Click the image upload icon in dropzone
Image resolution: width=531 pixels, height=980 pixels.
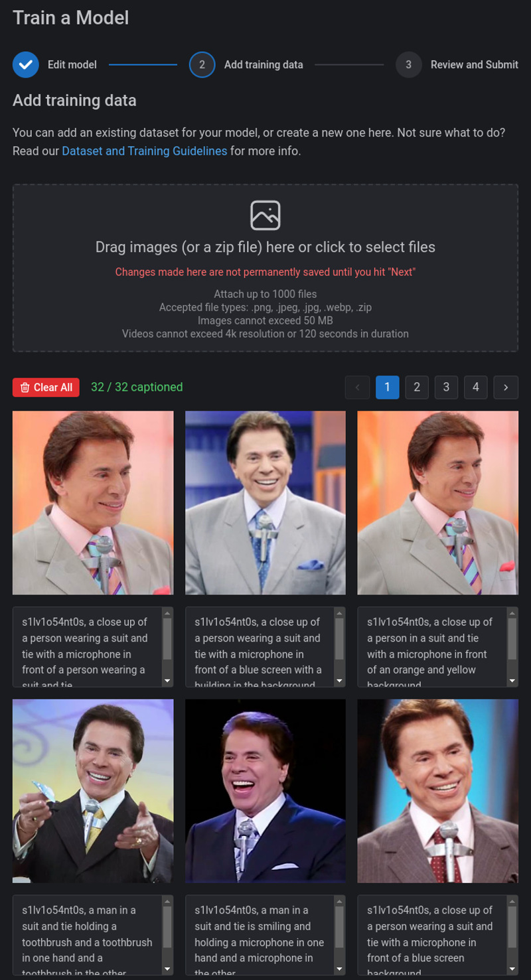pos(265,215)
